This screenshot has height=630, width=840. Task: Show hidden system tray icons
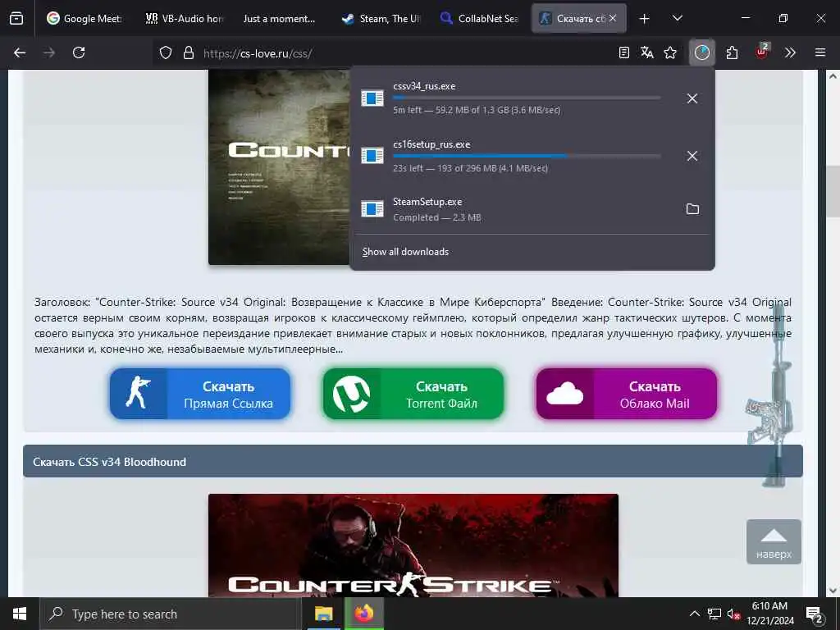click(x=694, y=614)
